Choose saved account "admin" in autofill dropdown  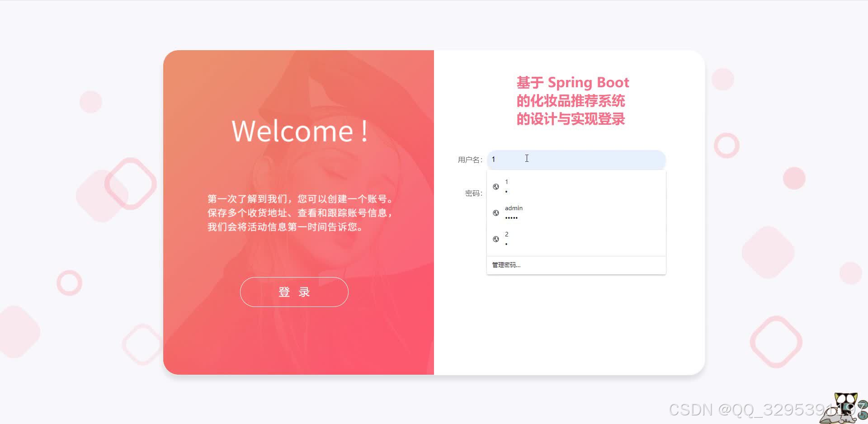click(x=576, y=213)
